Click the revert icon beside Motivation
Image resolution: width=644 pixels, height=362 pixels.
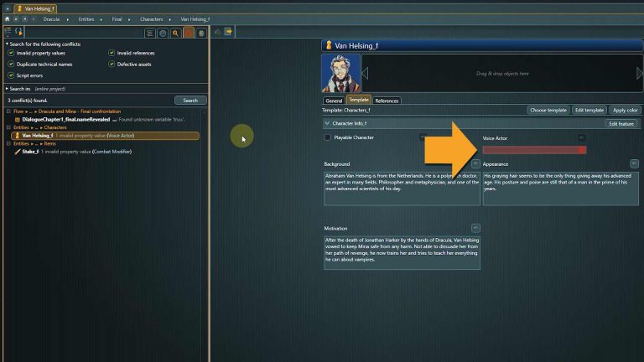475,228
